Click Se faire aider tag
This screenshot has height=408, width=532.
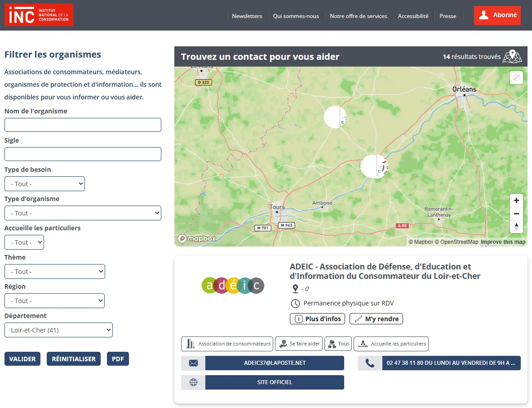pyautogui.click(x=299, y=344)
